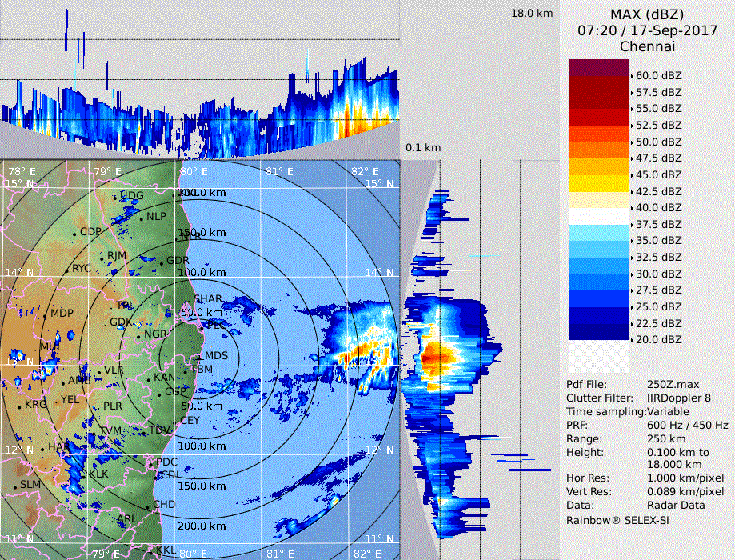735x560 pixels.
Task: Click the 18.0 km height label
Action: (533, 13)
